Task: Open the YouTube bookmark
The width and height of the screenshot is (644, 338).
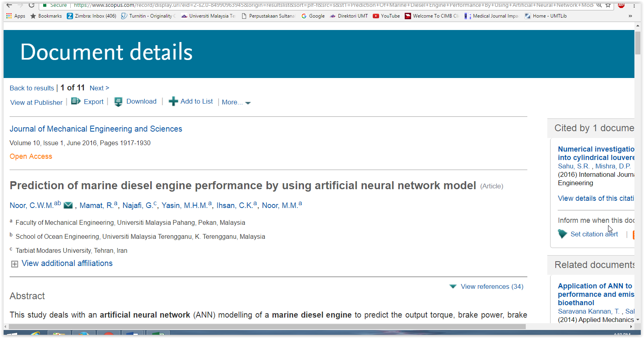Action: pyautogui.click(x=386, y=16)
